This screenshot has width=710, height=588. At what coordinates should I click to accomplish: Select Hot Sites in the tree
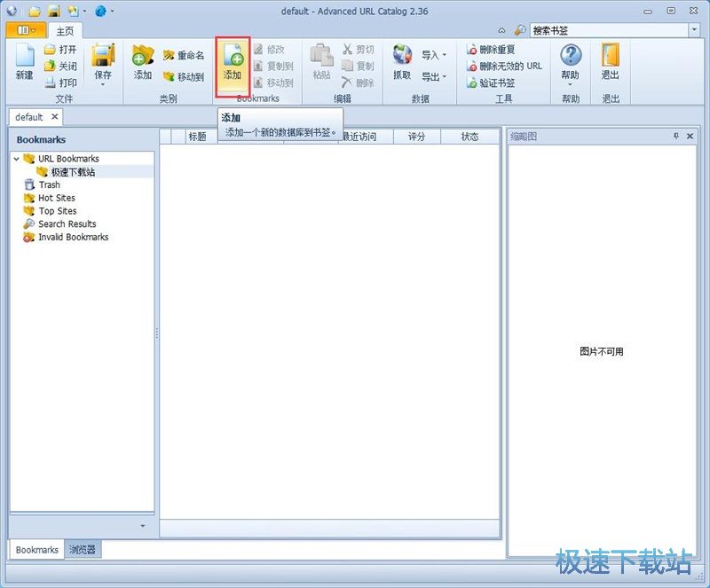click(57, 198)
